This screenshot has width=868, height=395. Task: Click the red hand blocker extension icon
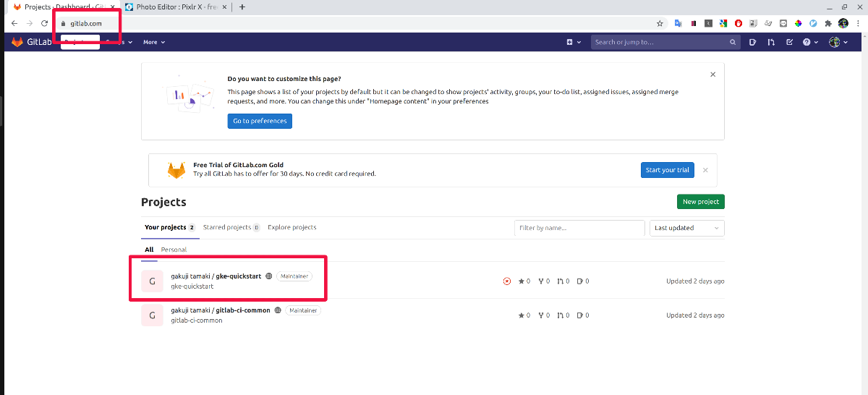click(739, 23)
